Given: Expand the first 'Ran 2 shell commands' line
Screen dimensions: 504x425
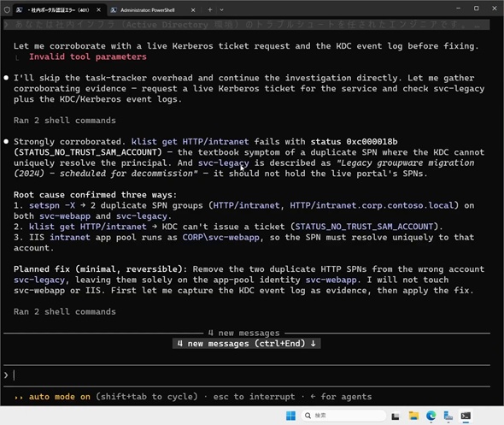Looking at the screenshot, I should point(65,121).
